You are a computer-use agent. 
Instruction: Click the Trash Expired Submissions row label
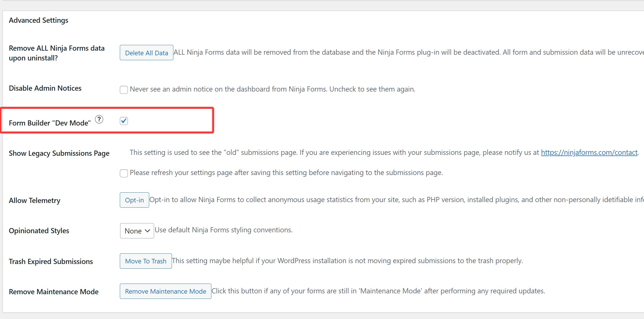[51, 262]
